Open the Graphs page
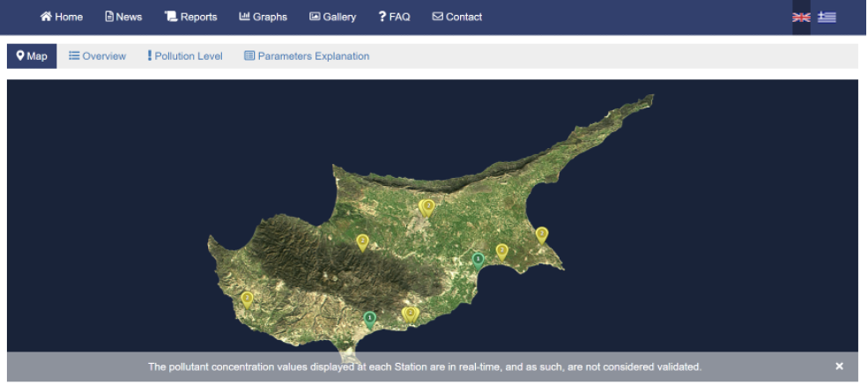 click(x=263, y=17)
